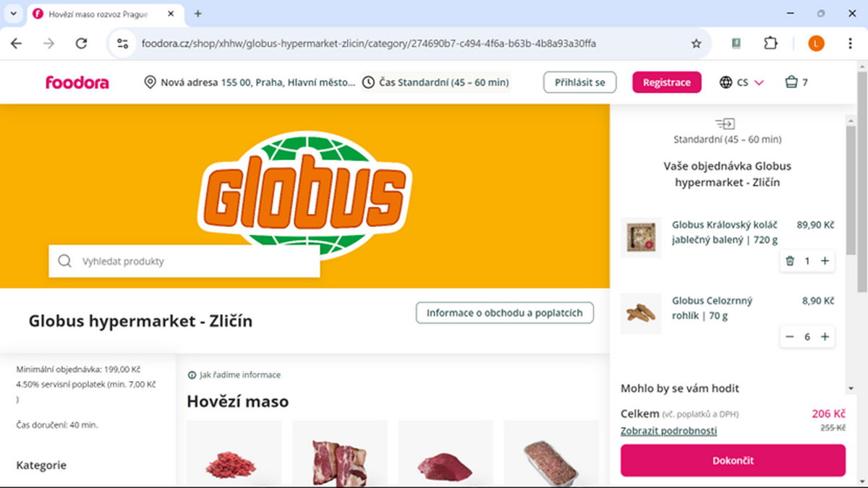Remove Královský koláč with trash icon
The image size is (868, 488).
(790, 261)
